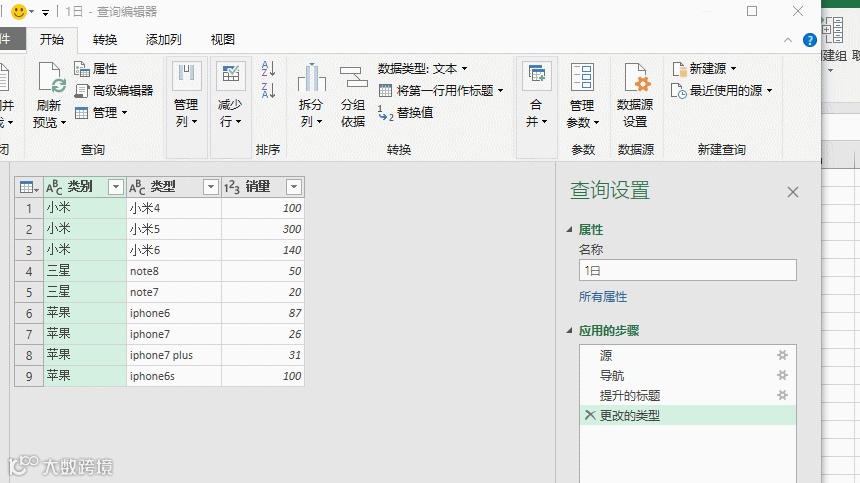Click the ABC type icon of 类别 column
Screen dimensions: 860x483
point(54,187)
